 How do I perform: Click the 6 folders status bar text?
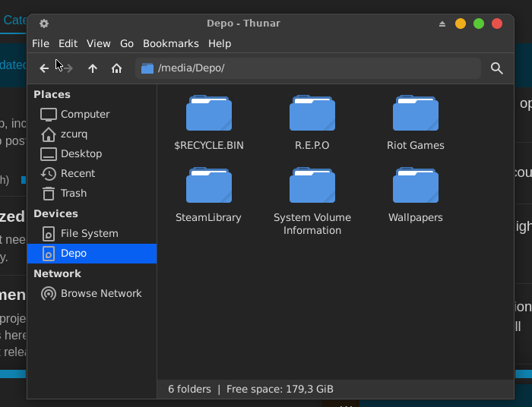point(189,389)
